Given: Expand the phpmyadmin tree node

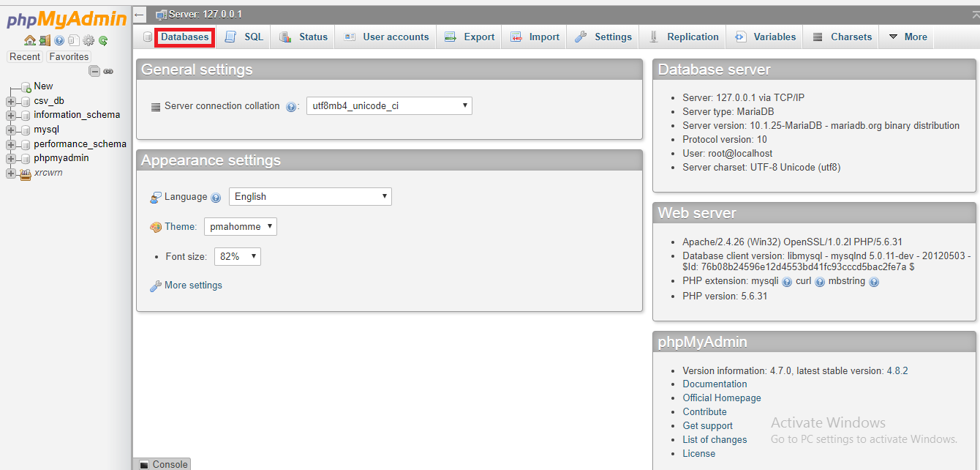Looking at the screenshot, I should (11, 158).
